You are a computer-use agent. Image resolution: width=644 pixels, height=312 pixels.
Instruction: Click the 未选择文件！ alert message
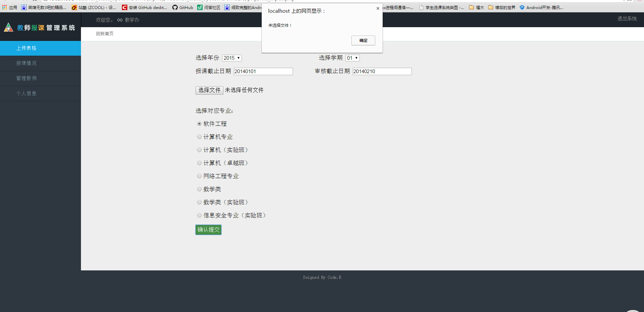pyautogui.click(x=280, y=25)
